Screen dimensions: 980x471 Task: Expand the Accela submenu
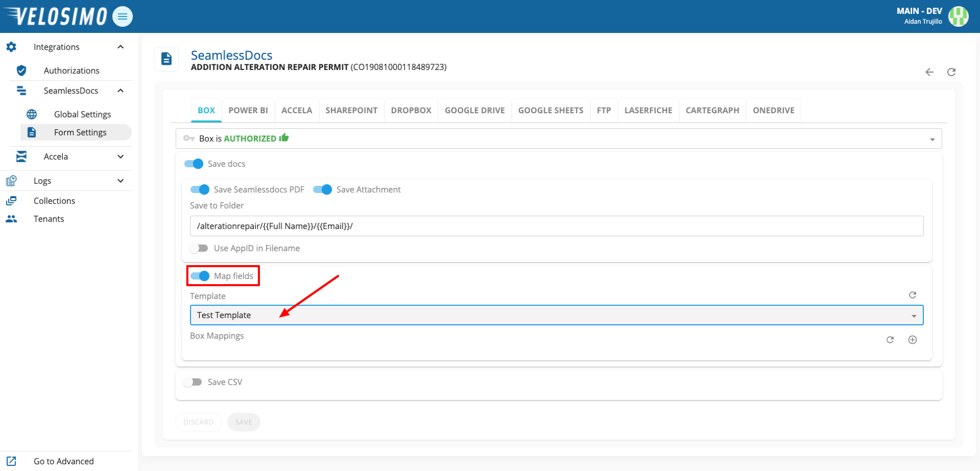point(120,156)
